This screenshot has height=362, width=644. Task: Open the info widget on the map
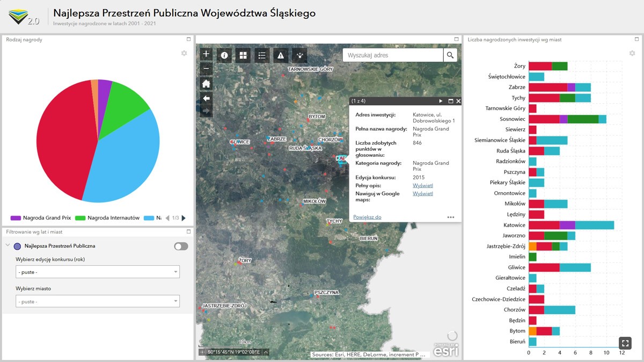(x=224, y=55)
